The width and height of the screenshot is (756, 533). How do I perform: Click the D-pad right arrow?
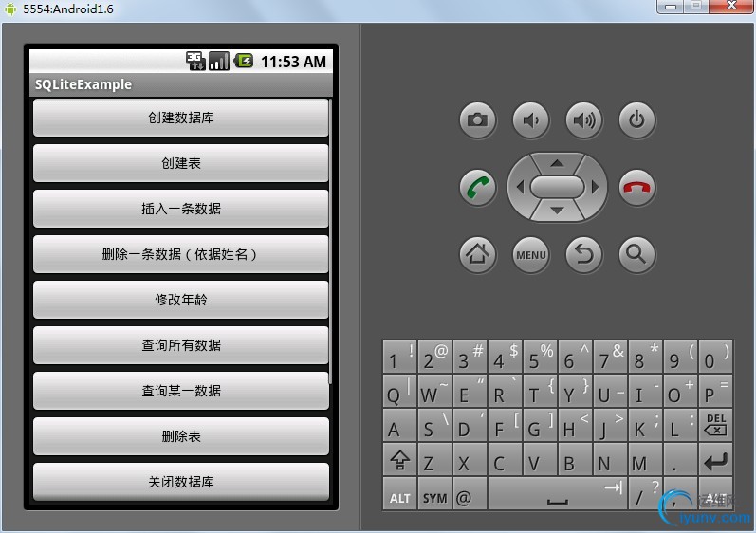[x=595, y=187]
